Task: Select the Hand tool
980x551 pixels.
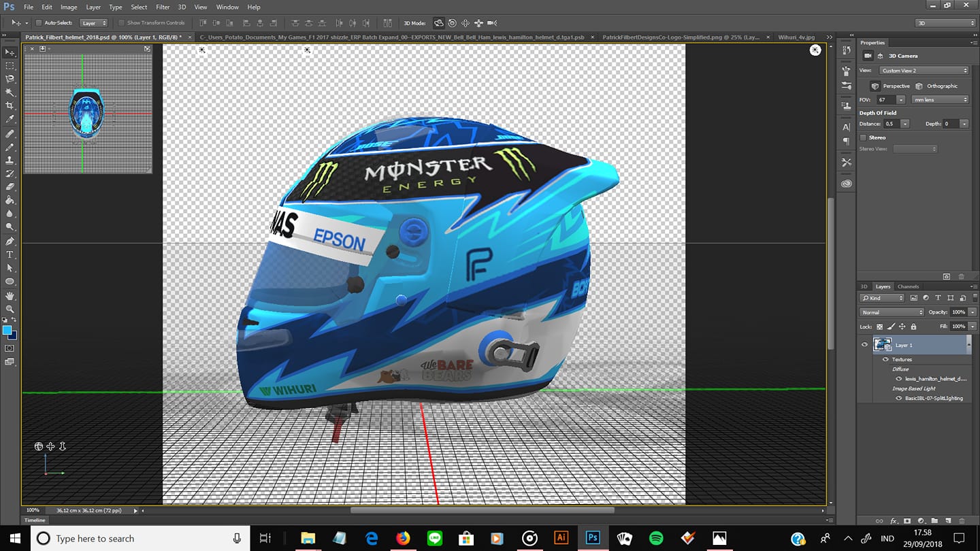Action: 10,295
